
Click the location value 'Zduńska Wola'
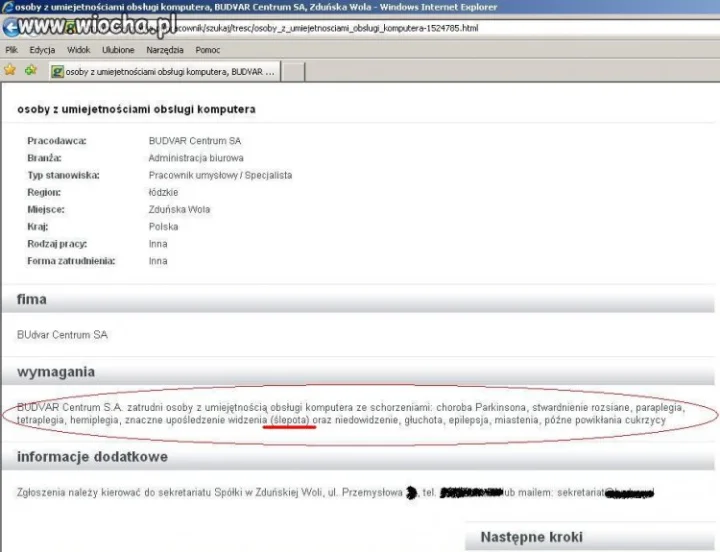(x=179, y=209)
